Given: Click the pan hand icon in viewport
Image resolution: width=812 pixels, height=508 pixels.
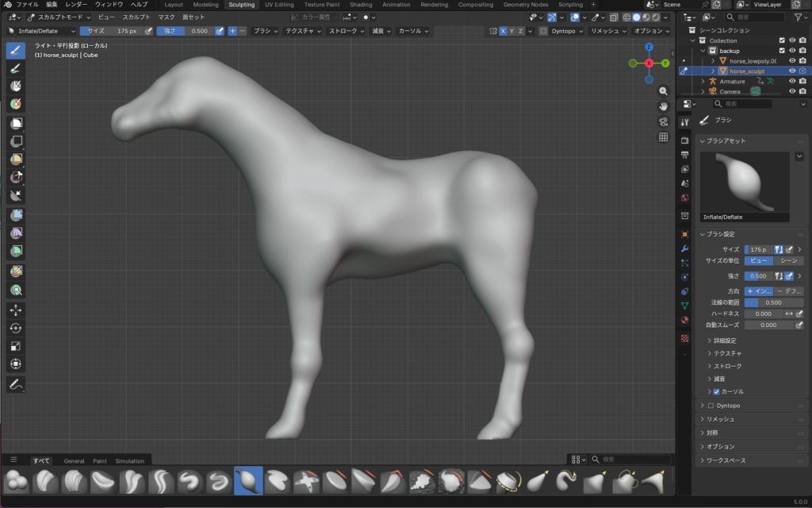Looking at the screenshot, I should pyautogui.click(x=663, y=106).
